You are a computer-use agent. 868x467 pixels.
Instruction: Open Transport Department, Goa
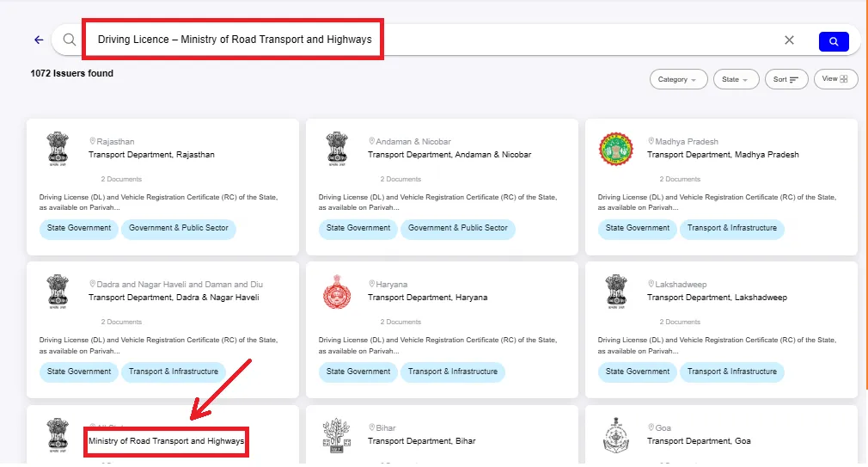click(x=700, y=441)
